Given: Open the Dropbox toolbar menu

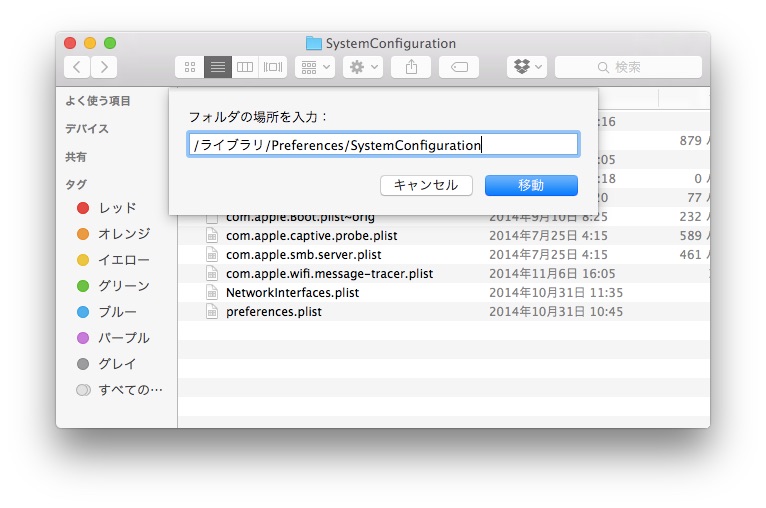Looking at the screenshot, I should (527, 67).
